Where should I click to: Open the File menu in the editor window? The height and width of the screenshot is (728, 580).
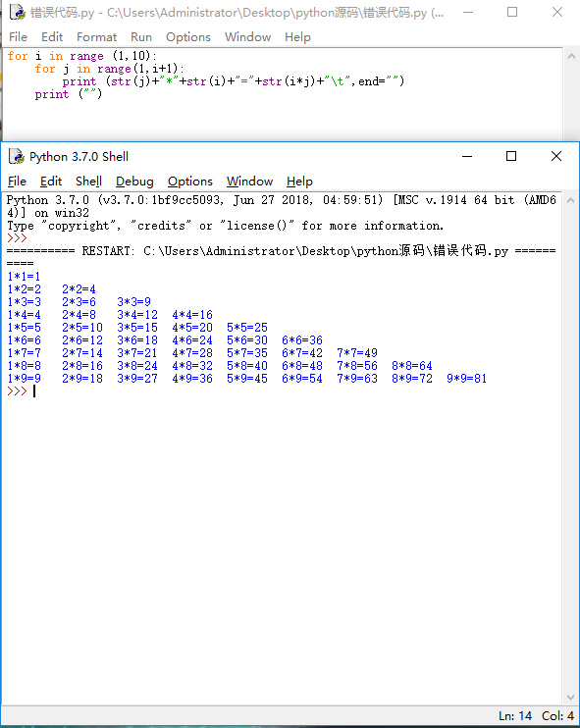(18, 37)
